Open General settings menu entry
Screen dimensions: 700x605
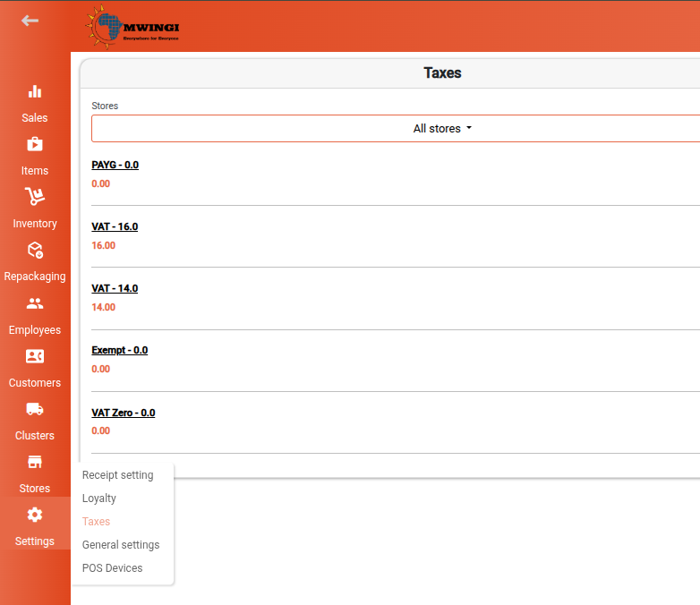tap(121, 545)
